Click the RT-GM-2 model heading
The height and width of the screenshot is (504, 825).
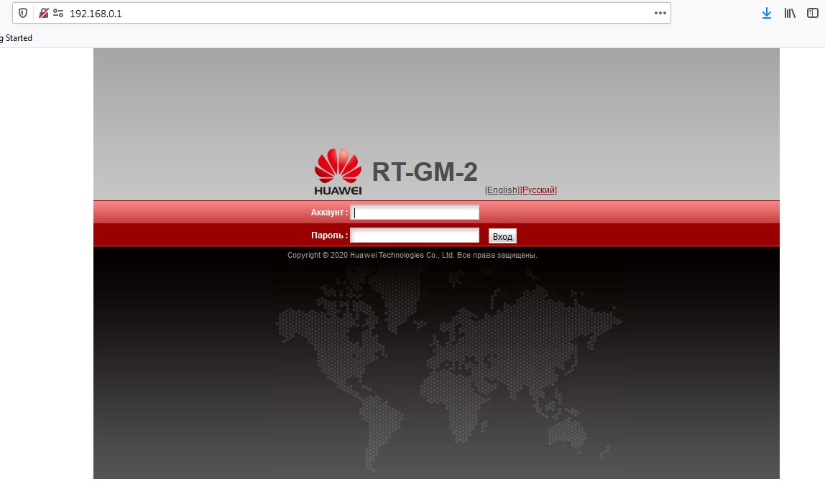click(424, 172)
